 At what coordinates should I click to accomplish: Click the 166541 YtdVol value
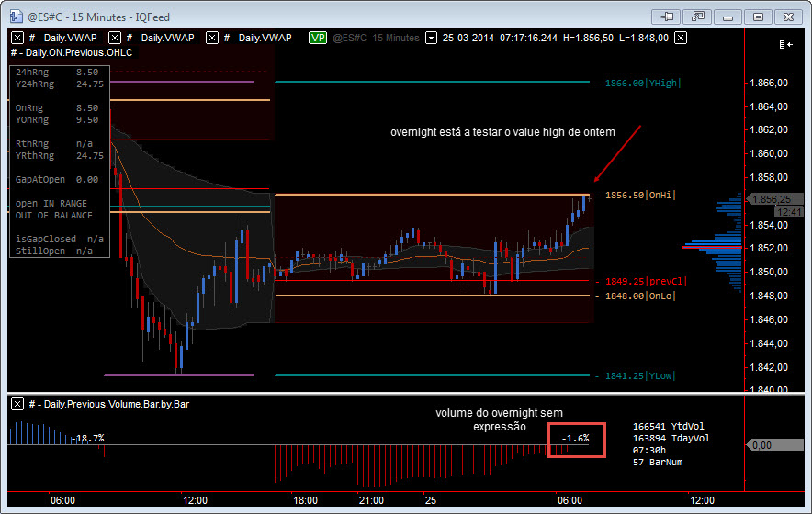[x=669, y=426]
